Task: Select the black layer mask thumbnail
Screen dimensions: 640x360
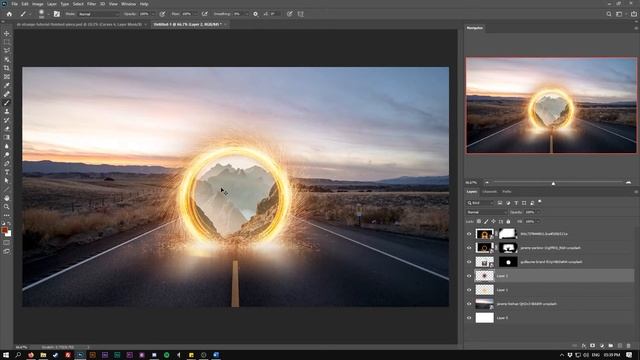Action: [508, 262]
